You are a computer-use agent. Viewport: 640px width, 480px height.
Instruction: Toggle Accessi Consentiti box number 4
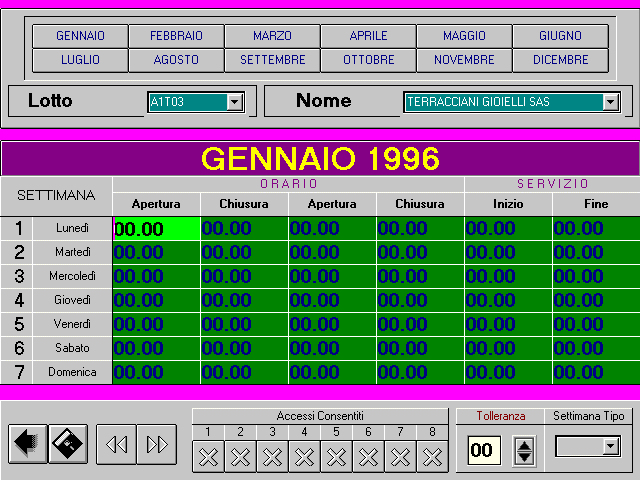coord(304,456)
